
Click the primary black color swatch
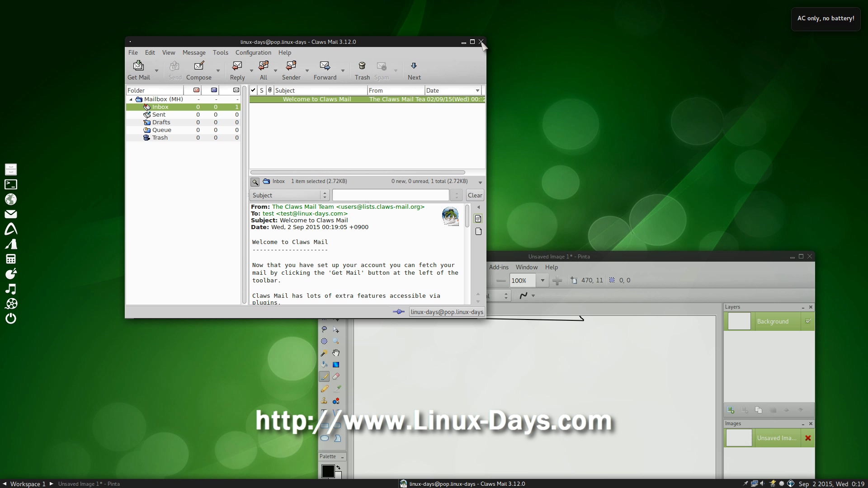pos(327,471)
